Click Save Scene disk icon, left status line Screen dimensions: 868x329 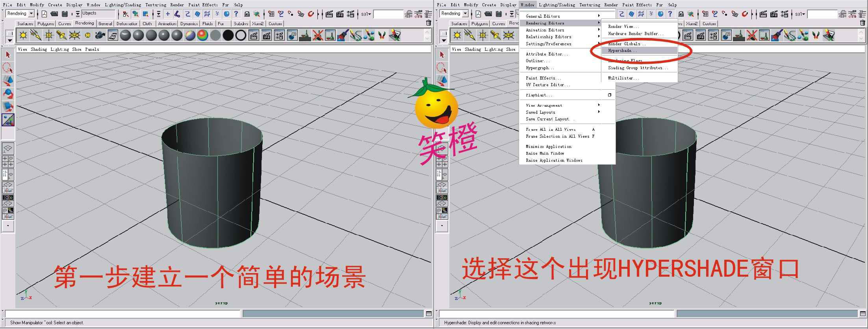click(65, 14)
